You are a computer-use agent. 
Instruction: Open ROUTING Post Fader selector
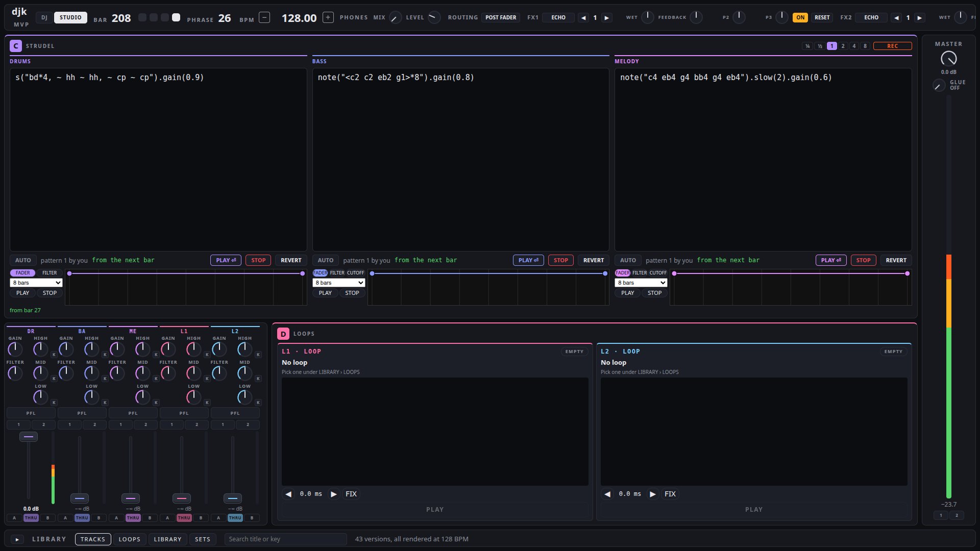500,17
